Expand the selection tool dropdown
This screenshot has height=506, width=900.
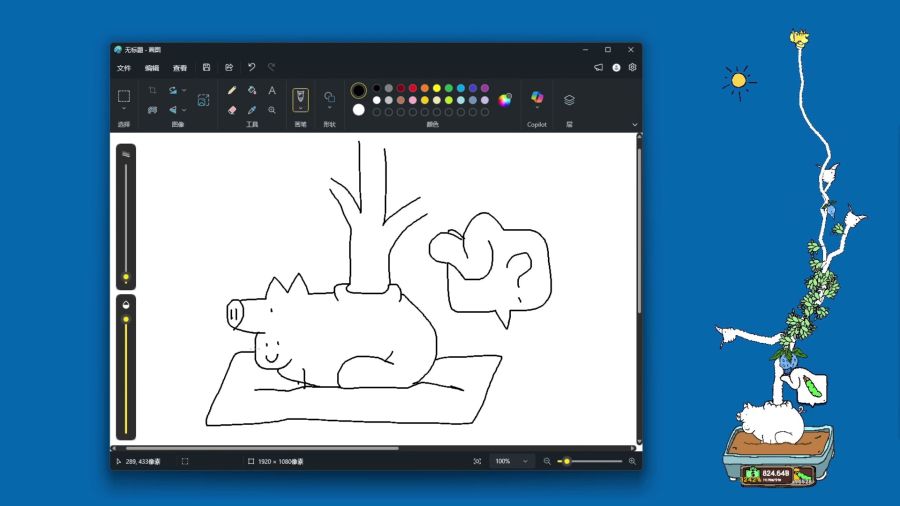tap(124, 110)
